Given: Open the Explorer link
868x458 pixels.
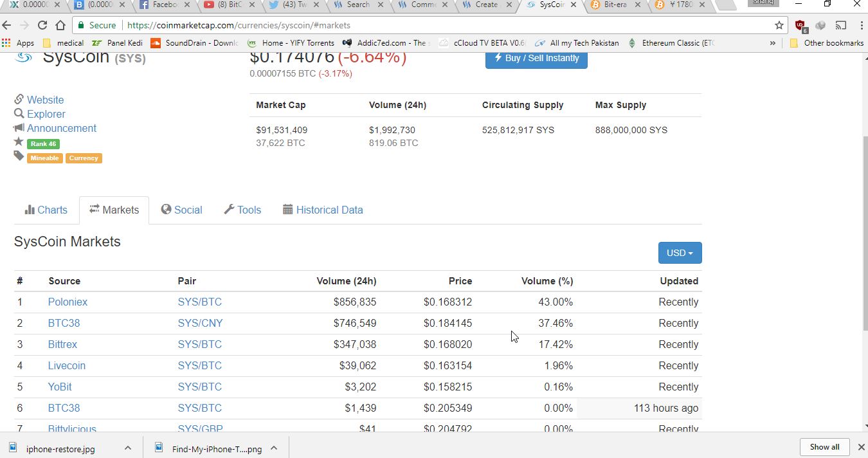Looking at the screenshot, I should (46, 114).
